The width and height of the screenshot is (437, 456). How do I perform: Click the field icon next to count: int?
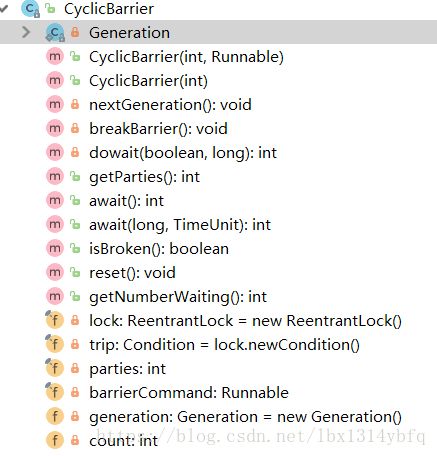[x=55, y=441]
